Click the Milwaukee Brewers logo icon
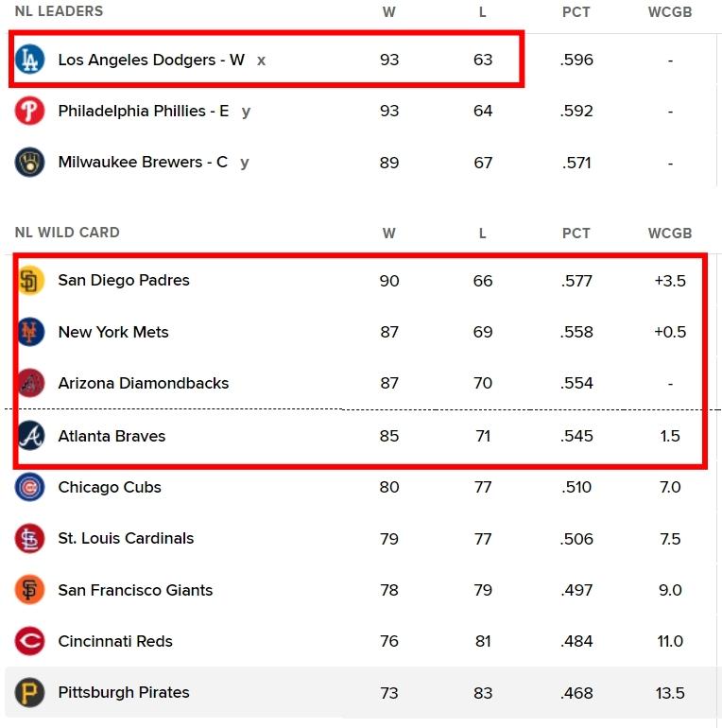722x728 pixels. point(29,162)
